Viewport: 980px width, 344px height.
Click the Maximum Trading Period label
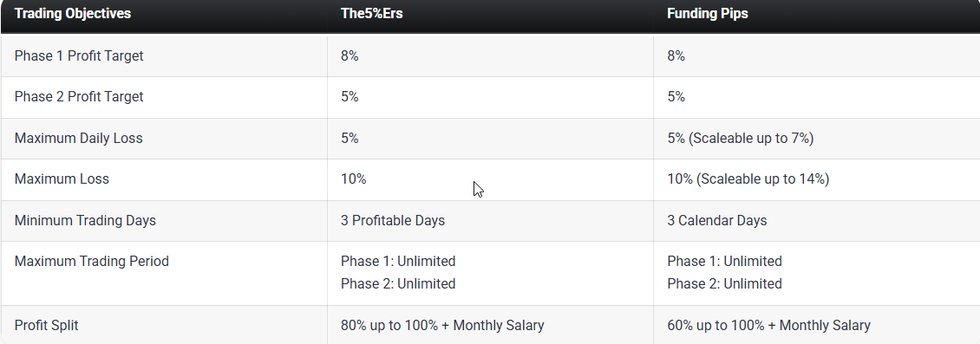point(91,261)
